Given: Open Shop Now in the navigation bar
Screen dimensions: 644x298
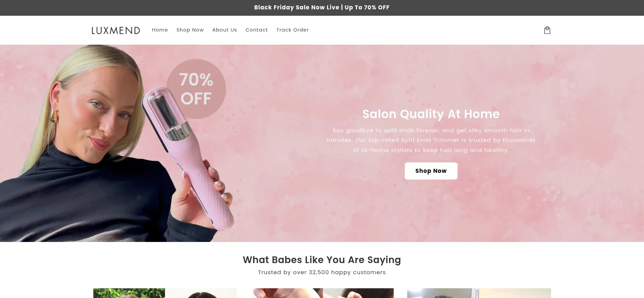Looking at the screenshot, I should (190, 30).
